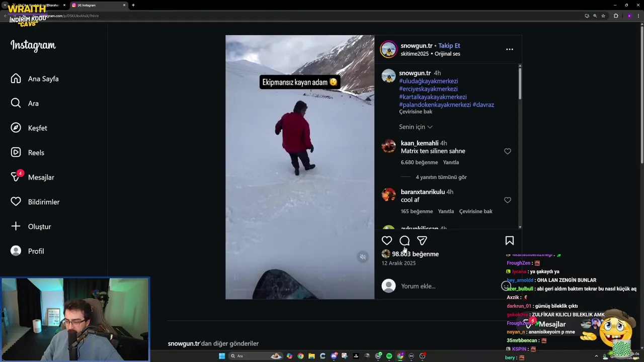Open hashtag #kartalkayakayakmerkezi
Viewport: 644px width, 362px height.
(433, 97)
